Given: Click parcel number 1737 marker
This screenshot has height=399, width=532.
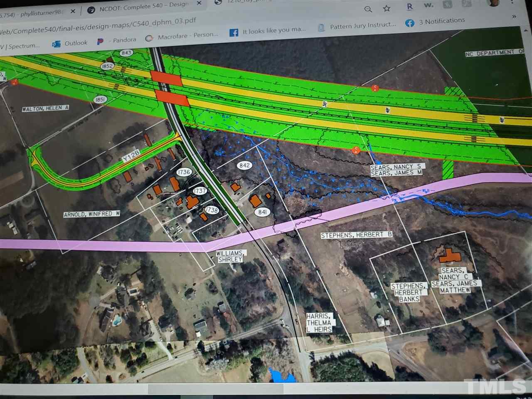Looking at the screenshot, I should point(200,191).
